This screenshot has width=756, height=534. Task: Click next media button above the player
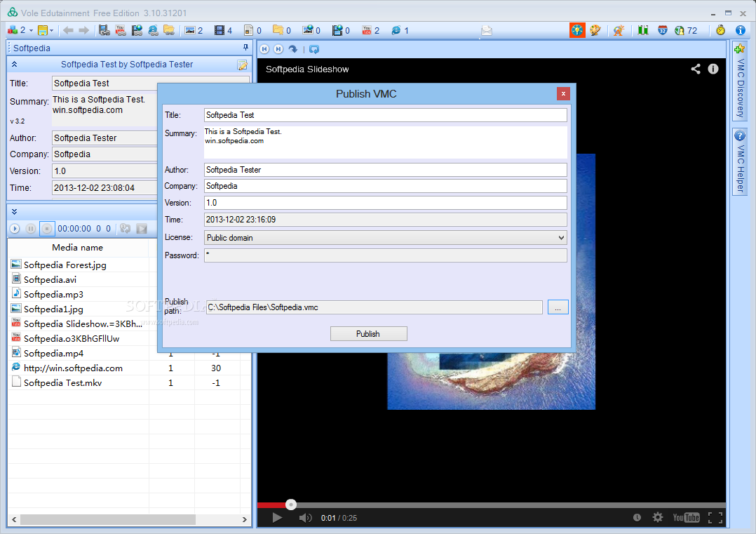[278, 48]
